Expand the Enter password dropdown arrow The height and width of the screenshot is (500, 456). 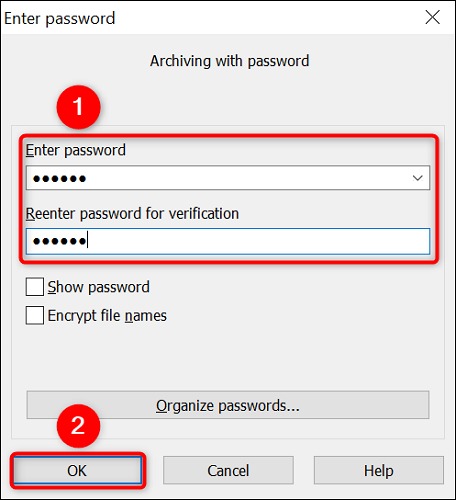pyautogui.click(x=418, y=178)
